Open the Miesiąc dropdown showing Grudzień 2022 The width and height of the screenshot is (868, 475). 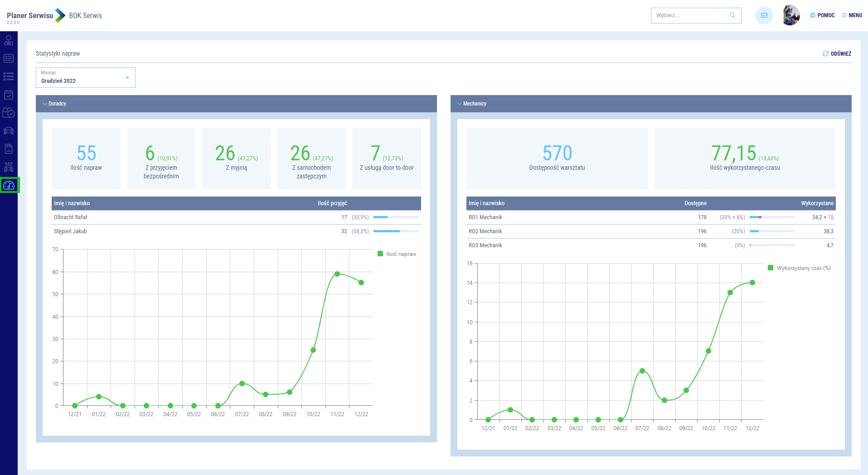(85, 78)
